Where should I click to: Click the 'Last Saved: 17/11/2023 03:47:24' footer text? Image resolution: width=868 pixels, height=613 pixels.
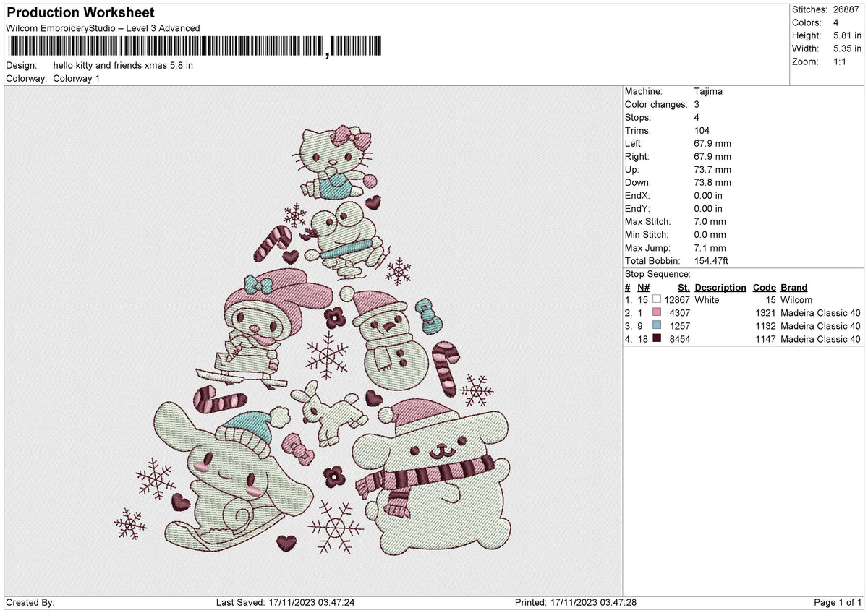pyautogui.click(x=285, y=602)
